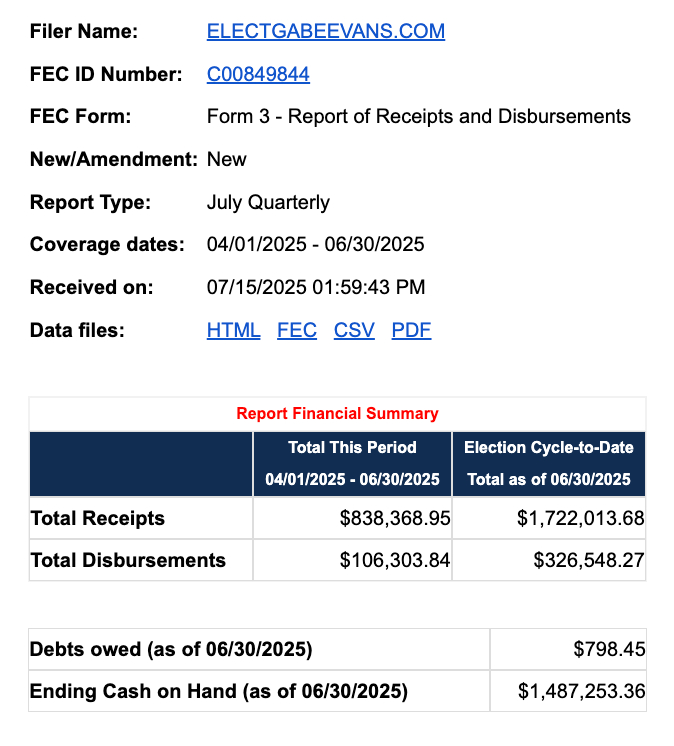674x746 pixels.
Task: Open the FEC link beside HTML
Action: tap(297, 330)
